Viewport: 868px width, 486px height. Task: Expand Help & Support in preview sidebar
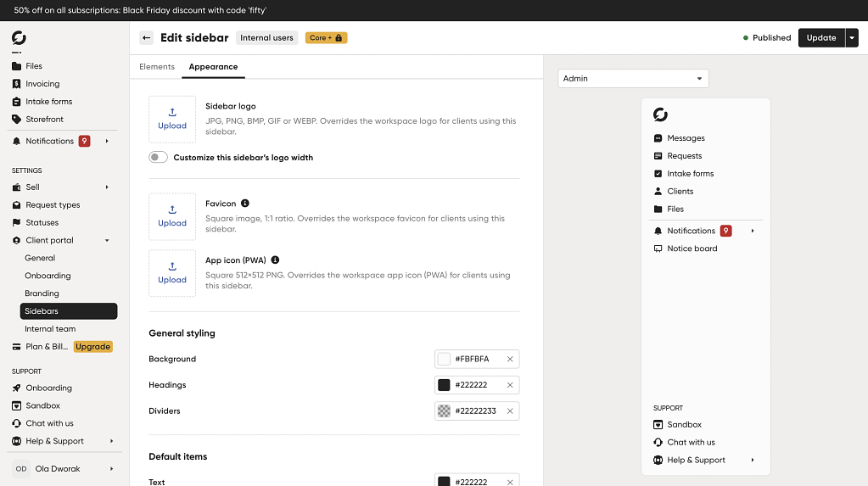coord(753,460)
